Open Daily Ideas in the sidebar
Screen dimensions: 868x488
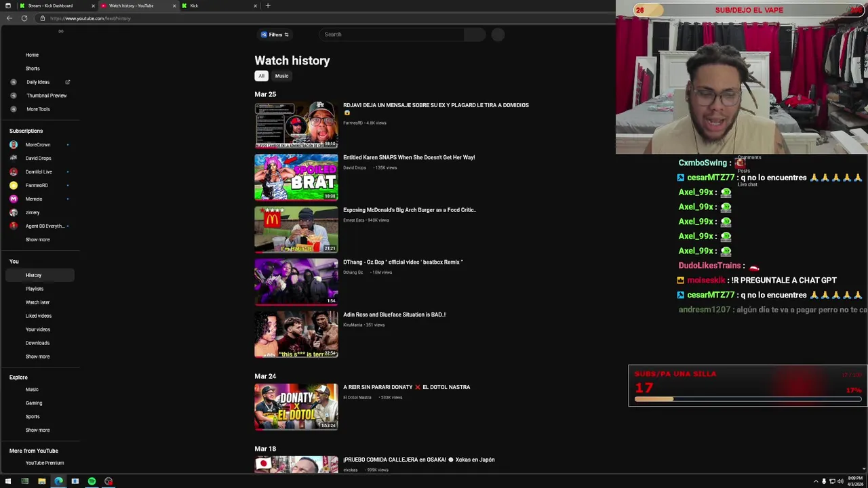(x=38, y=82)
